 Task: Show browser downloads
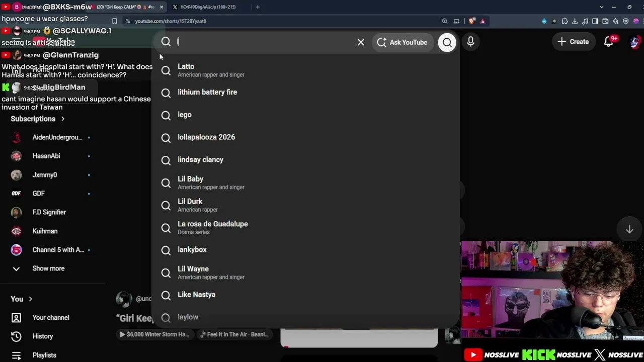[575, 21]
